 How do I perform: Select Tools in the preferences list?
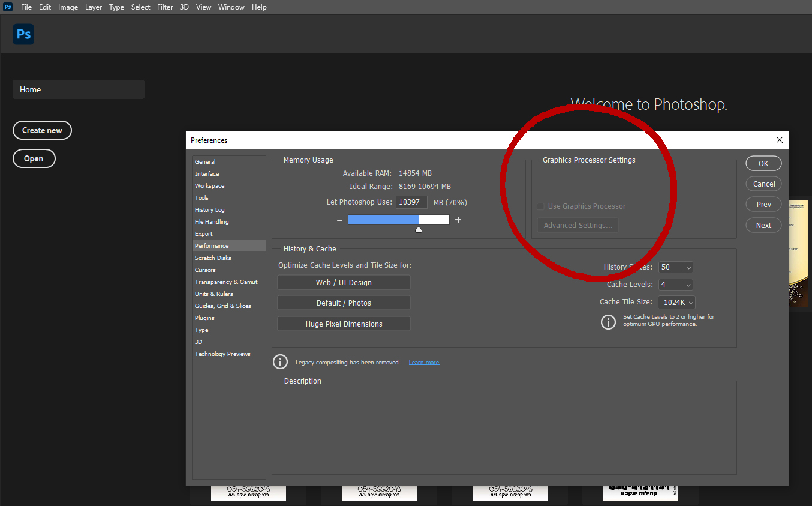229,198
